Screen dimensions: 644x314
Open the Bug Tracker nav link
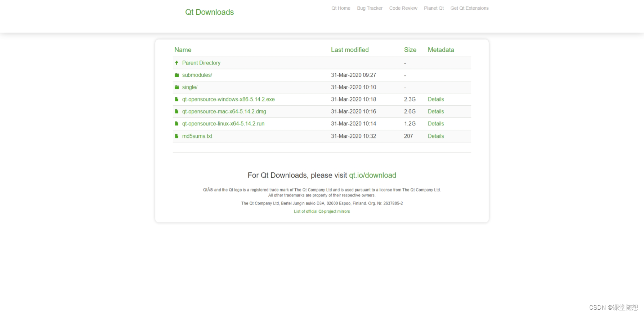tap(370, 8)
